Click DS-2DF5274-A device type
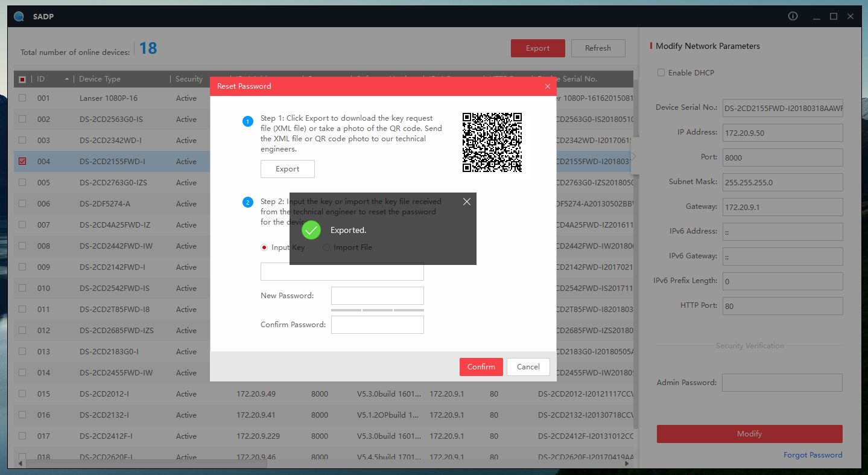868x475 pixels. [x=105, y=203]
